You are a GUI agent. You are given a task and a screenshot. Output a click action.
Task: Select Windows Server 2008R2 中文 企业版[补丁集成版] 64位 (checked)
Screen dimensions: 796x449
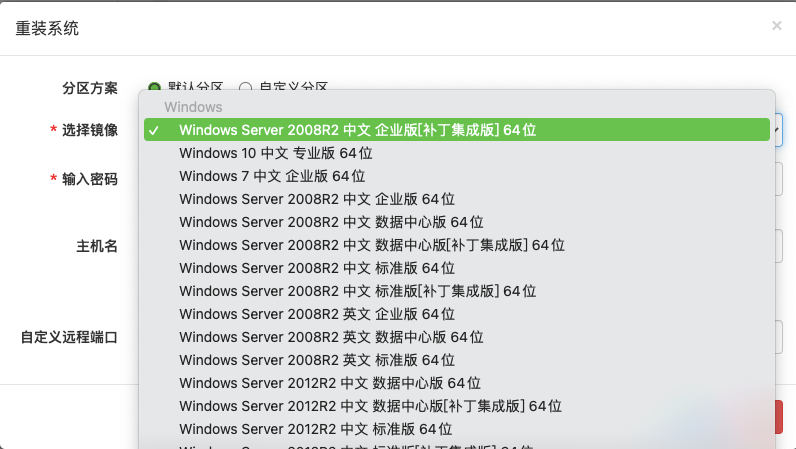[457, 130]
